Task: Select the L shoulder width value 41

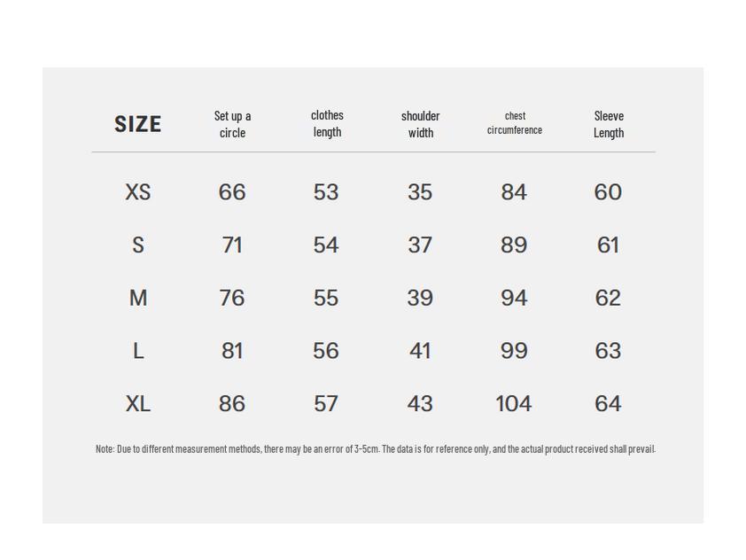Action: point(420,352)
